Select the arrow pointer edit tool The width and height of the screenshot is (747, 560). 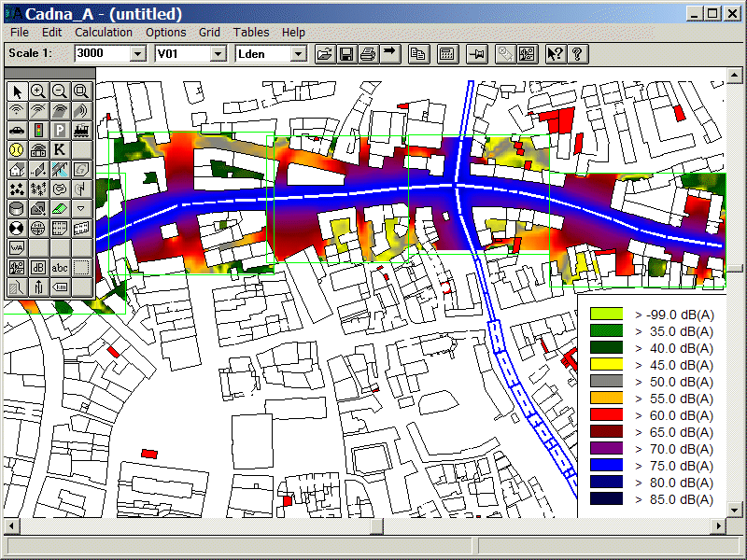(17, 91)
